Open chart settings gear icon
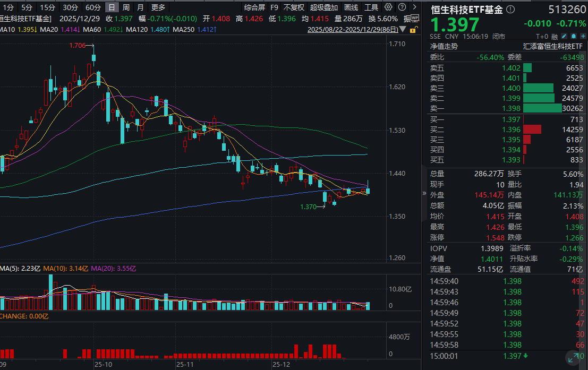 pos(388,7)
